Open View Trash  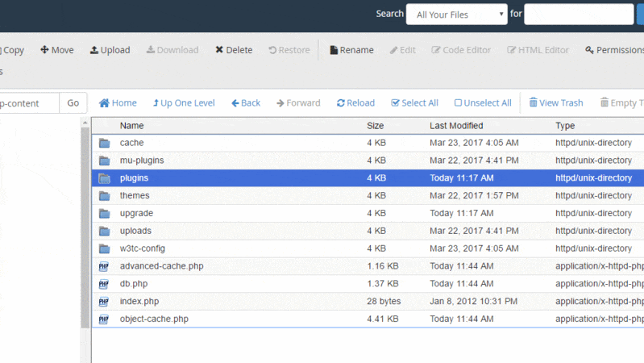point(555,102)
